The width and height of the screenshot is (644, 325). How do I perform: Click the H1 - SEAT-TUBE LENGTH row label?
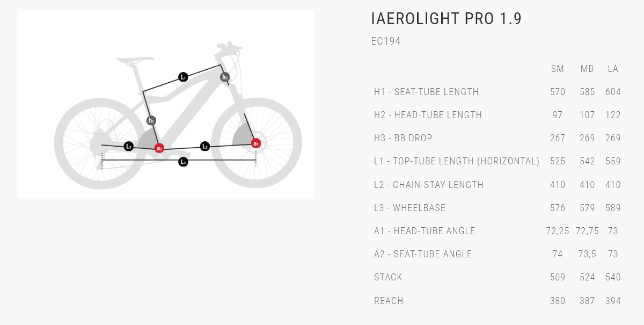click(427, 92)
